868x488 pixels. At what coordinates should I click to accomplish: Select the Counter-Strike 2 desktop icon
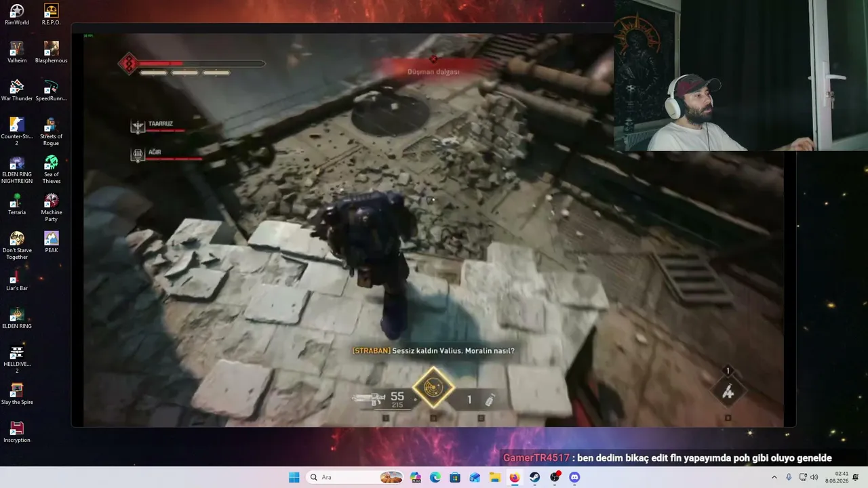tap(17, 131)
